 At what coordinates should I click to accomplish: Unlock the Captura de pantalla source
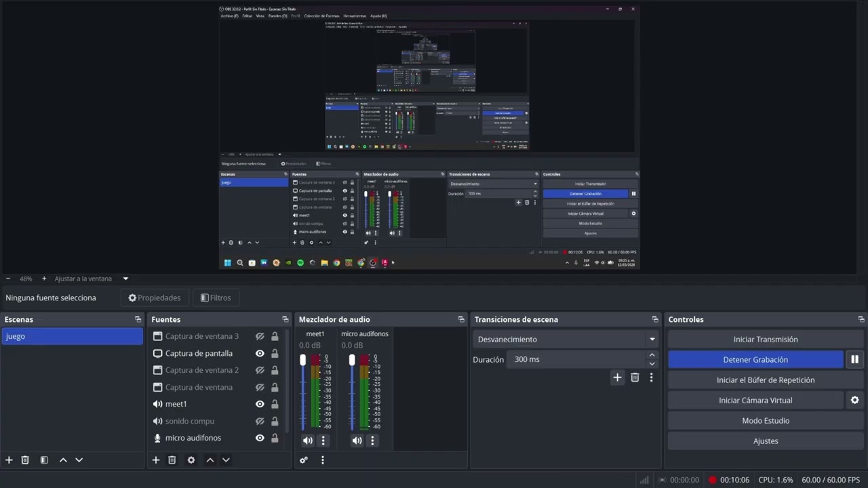pos(275,353)
